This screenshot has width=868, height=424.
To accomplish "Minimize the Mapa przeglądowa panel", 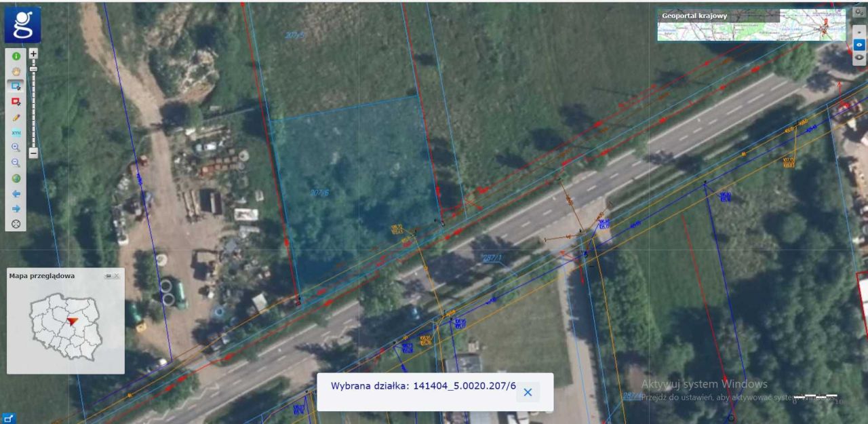I will point(108,276).
